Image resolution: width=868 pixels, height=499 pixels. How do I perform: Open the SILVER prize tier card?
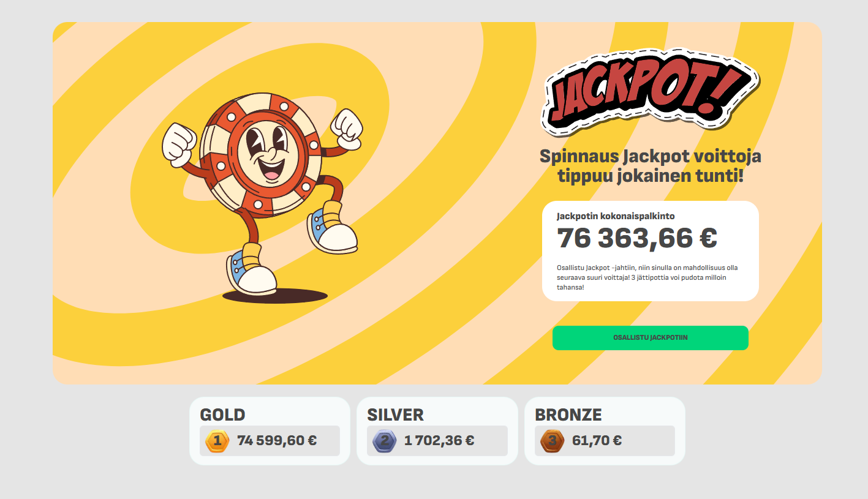click(437, 430)
